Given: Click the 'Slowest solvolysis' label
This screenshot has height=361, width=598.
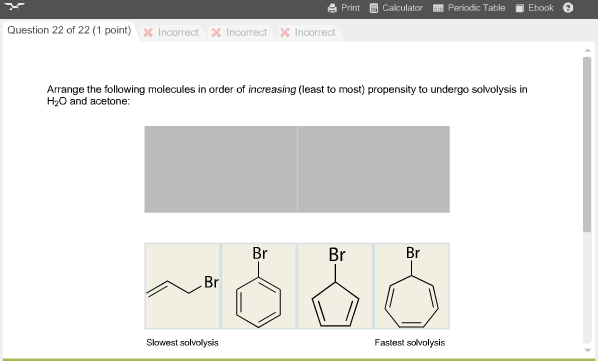Looking at the screenshot, I should tap(182, 343).
